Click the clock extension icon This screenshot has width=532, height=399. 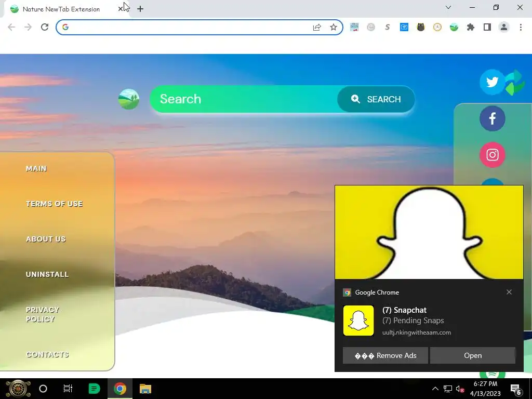click(x=437, y=27)
